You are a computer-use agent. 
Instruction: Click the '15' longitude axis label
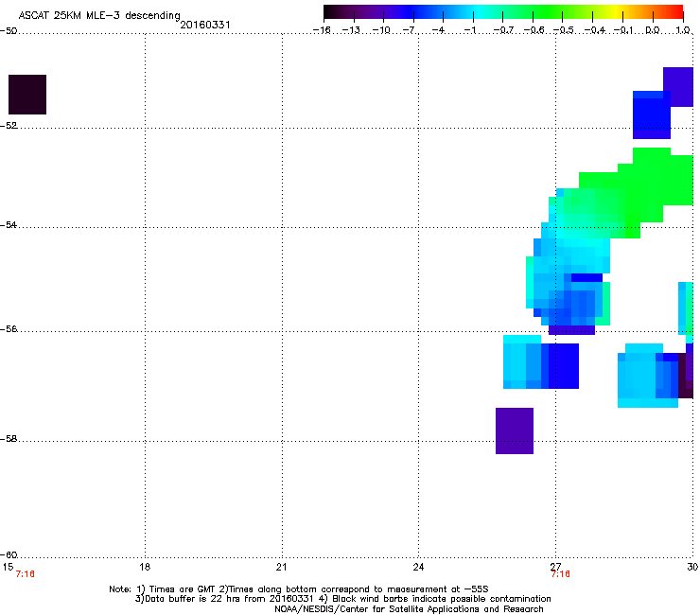[x=8, y=567]
